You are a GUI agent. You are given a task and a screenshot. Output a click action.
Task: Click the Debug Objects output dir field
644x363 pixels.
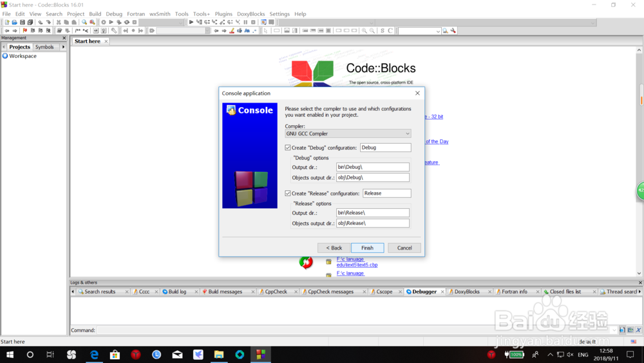point(372,177)
